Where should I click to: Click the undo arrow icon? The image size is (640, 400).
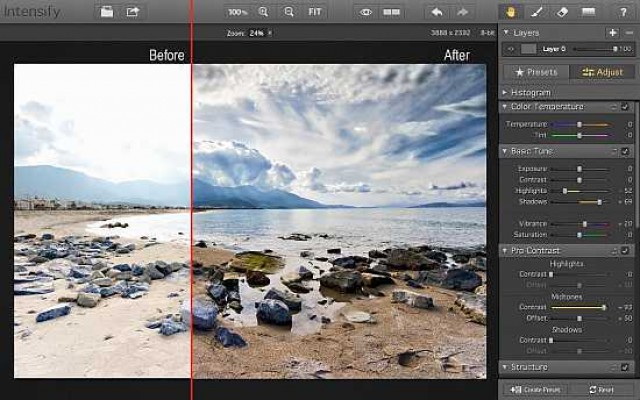pyautogui.click(x=437, y=12)
